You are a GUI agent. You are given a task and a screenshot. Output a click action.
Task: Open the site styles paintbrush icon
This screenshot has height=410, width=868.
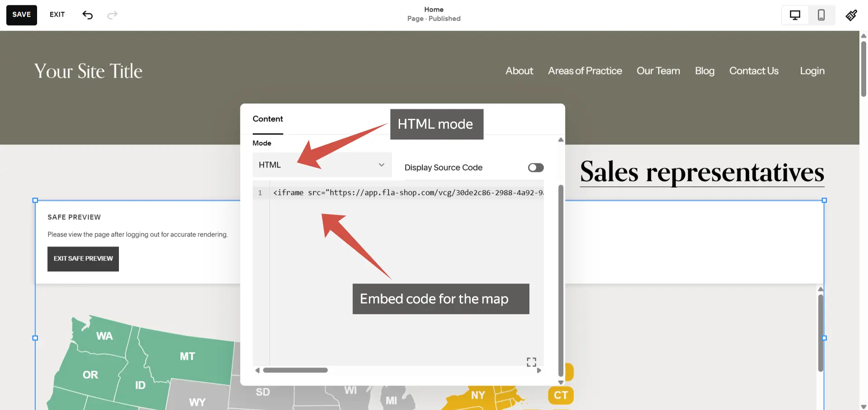(x=851, y=15)
